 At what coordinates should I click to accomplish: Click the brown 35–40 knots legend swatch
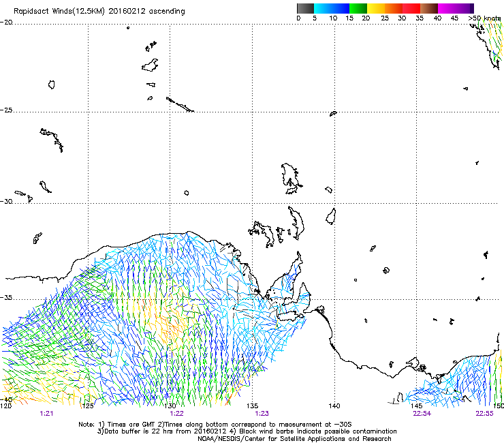click(x=429, y=8)
